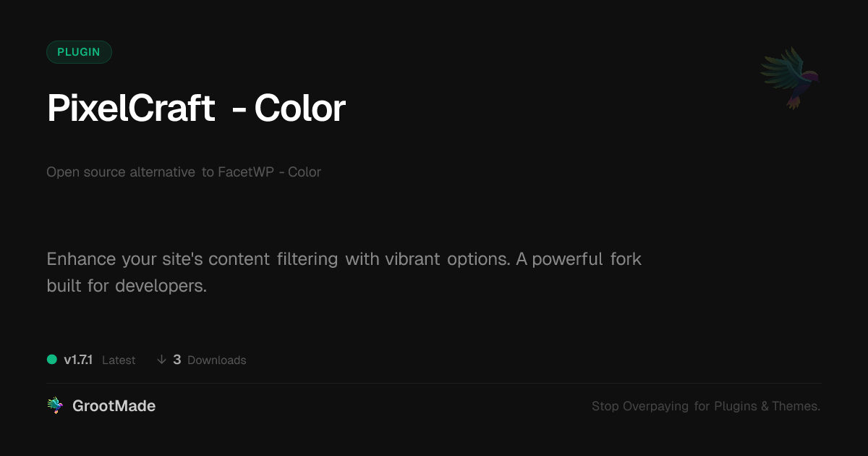This screenshot has height=456, width=868.
Task: Click the word Color in the large heading
Action: click(299, 109)
